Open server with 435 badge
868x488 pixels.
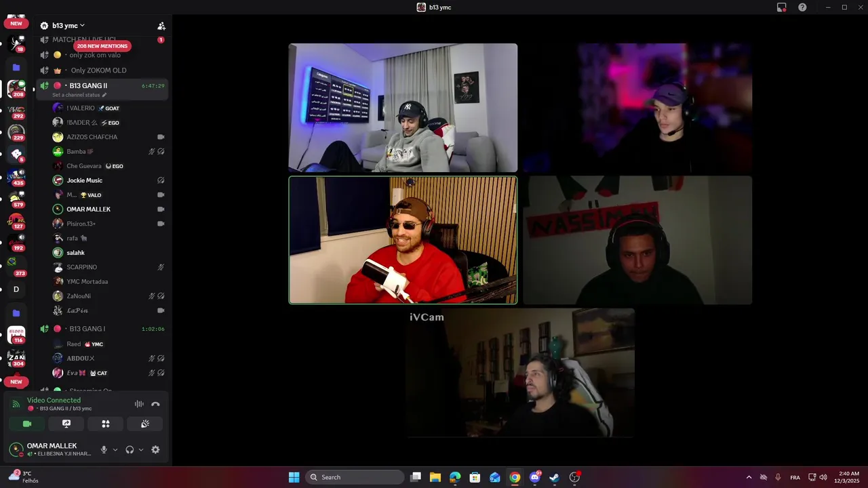(x=16, y=177)
